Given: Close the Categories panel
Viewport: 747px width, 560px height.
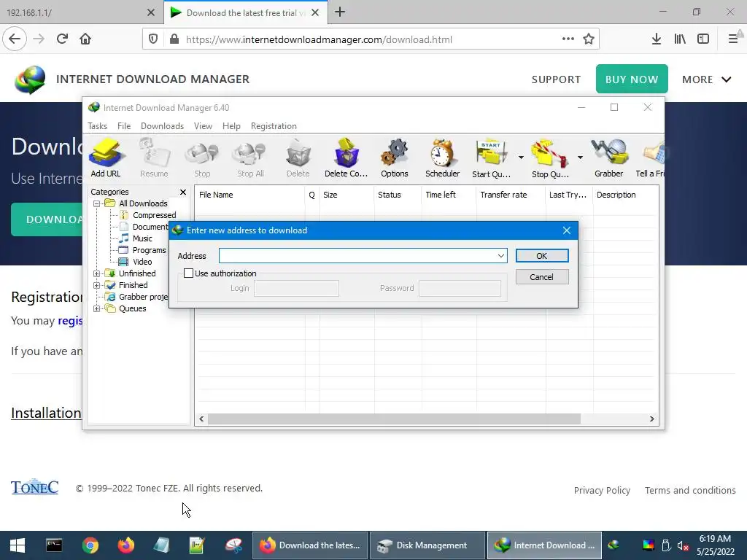Looking at the screenshot, I should pyautogui.click(x=183, y=192).
